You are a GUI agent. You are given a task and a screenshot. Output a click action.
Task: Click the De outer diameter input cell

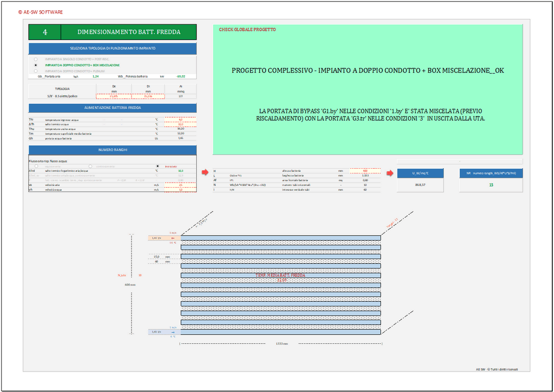pyautogui.click(x=114, y=96)
